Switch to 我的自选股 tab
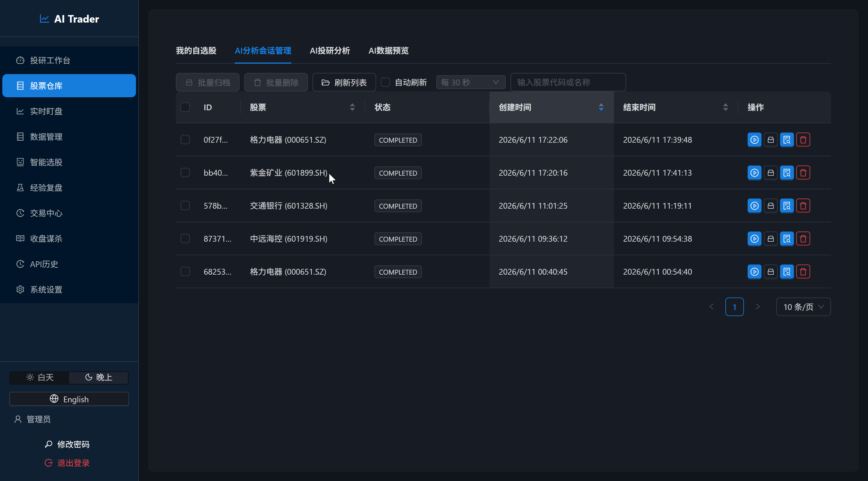This screenshot has width=868, height=481. [196, 51]
